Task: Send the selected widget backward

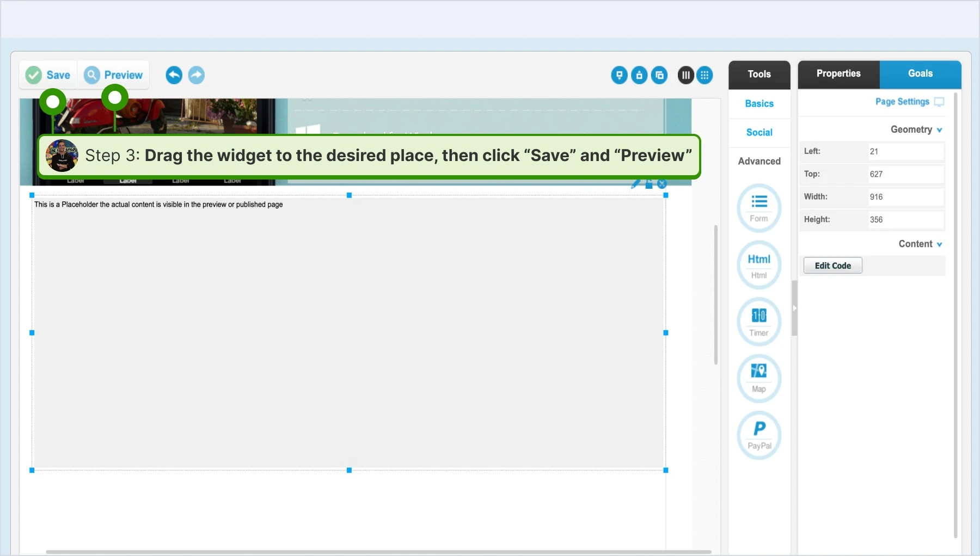Action: click(619, 75)
